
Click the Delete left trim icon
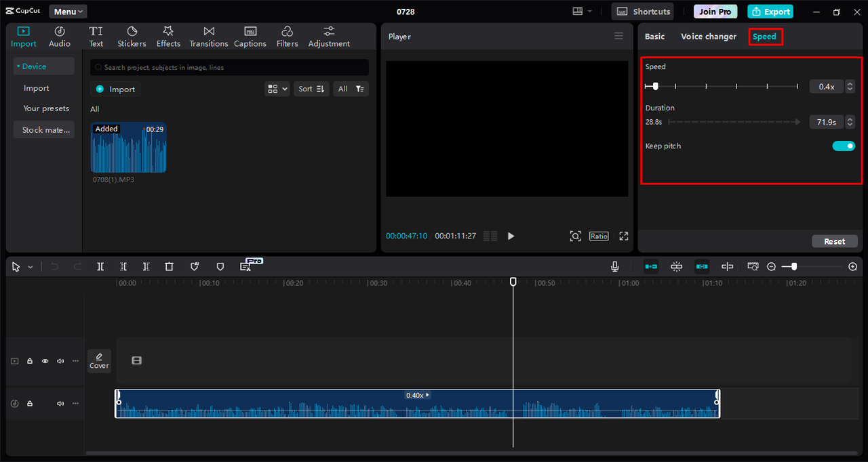(123, 267)
